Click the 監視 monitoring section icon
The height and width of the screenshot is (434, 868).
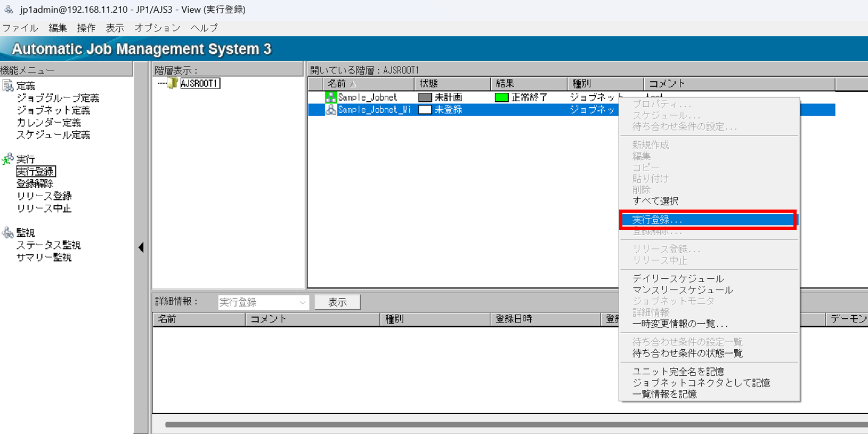click(8, 233)
